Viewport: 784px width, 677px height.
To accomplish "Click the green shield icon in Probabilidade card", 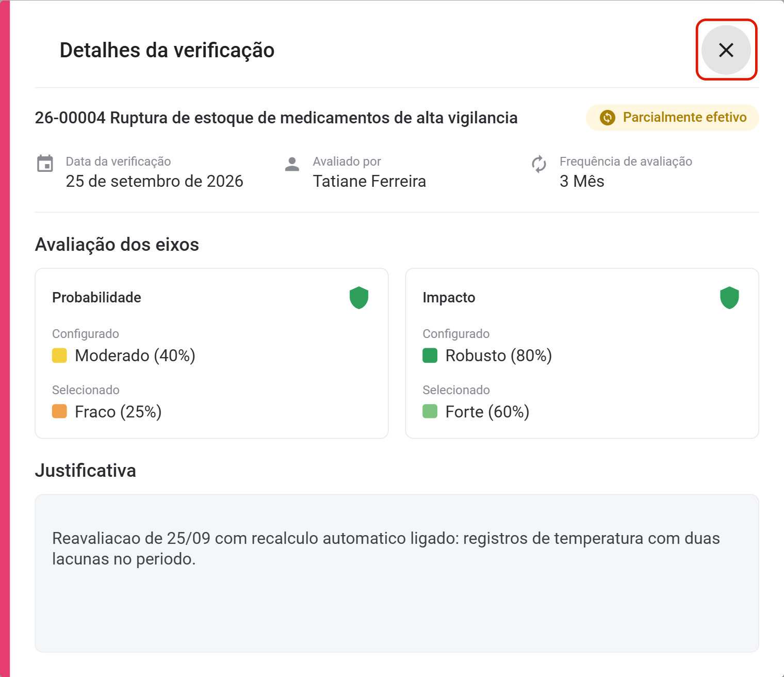I will (359, 298).
